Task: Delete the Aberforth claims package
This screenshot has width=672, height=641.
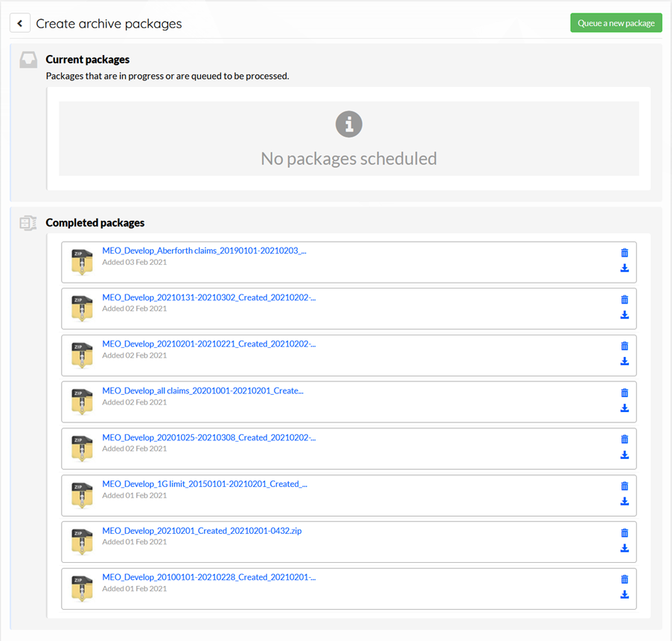Action: (x=624, y=253)
